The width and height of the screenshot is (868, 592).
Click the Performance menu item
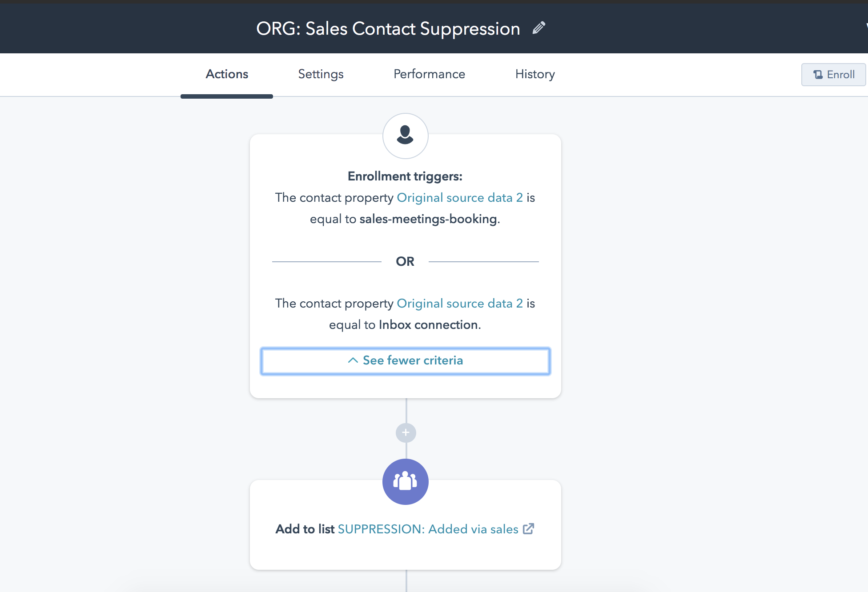coord(430,74)
